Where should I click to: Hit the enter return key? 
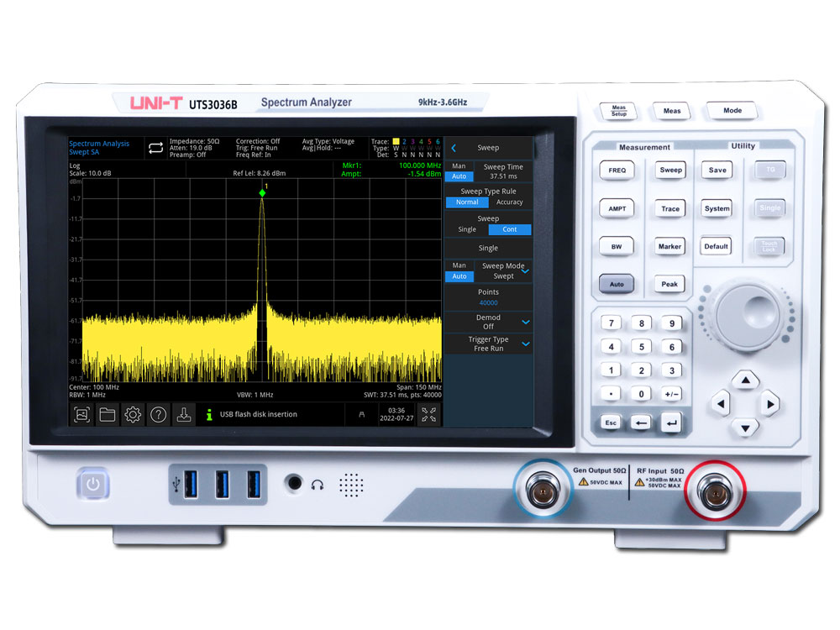pyautogui.click(x=670, y=423)
